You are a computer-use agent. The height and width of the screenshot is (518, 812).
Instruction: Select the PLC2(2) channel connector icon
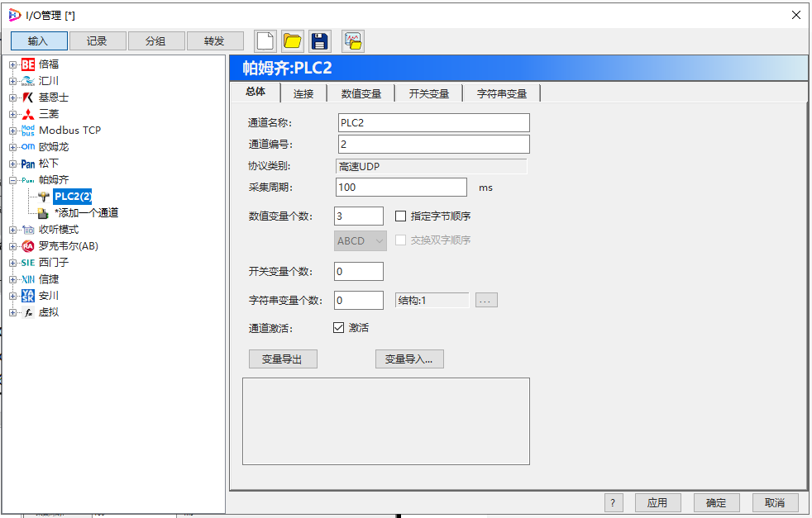click(x=44, y=197)
